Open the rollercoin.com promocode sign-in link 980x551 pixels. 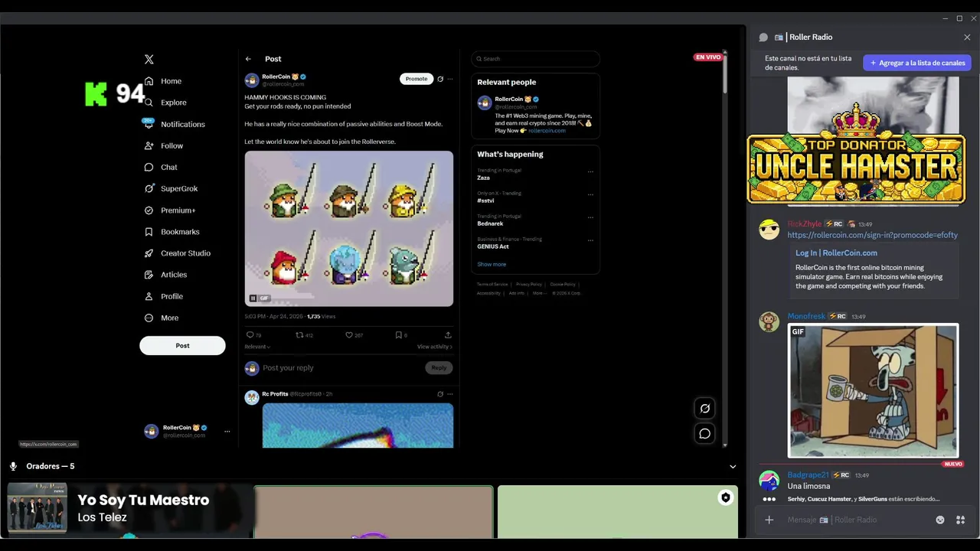pos(872,235)
